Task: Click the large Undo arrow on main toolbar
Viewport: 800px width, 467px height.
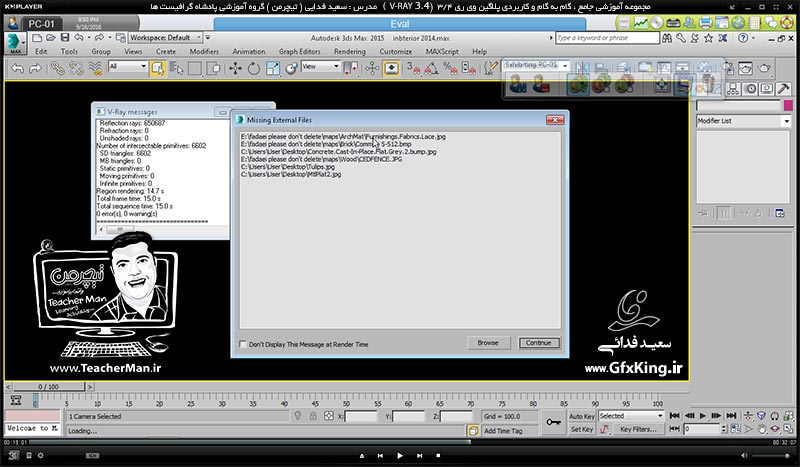Action: click(17, 68)
